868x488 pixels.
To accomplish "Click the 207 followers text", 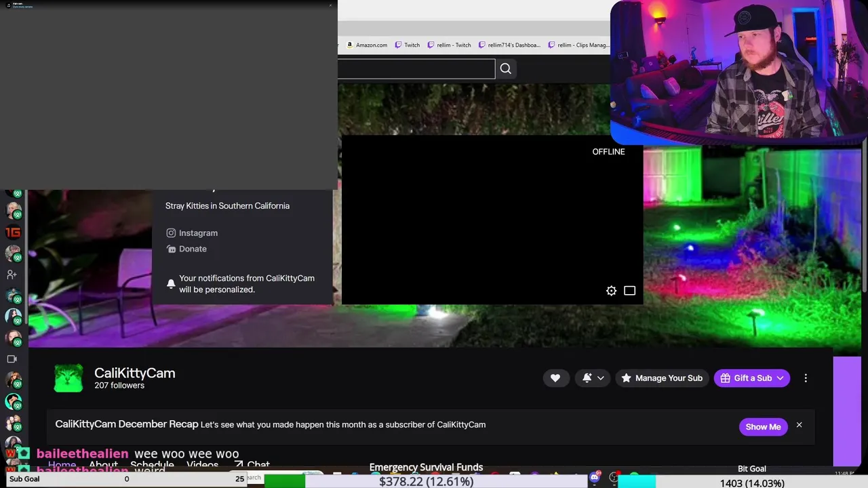I will pos(119,386).
